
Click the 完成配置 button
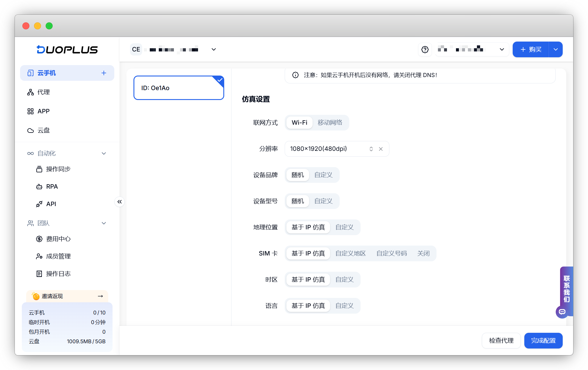[543, 340]
